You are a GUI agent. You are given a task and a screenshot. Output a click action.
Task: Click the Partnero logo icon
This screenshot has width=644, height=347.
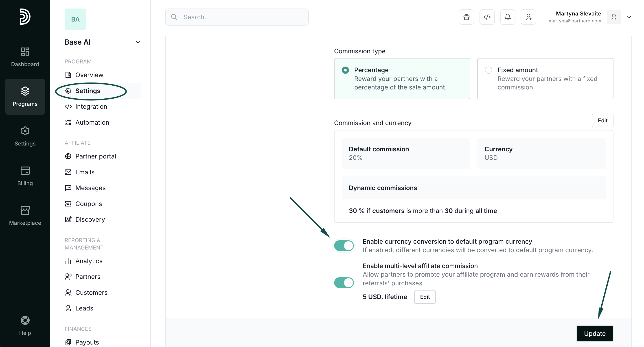point(25,17)
